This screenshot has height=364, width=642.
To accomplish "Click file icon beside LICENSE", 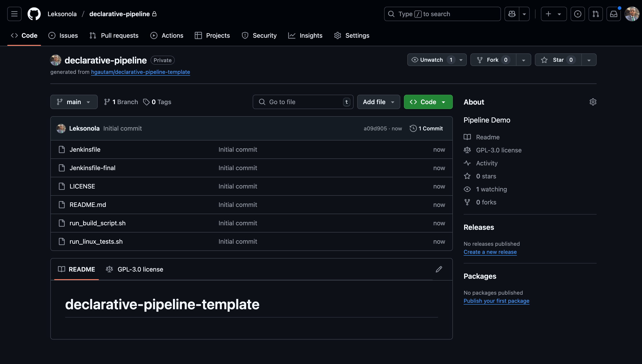I will coord(62,186).
